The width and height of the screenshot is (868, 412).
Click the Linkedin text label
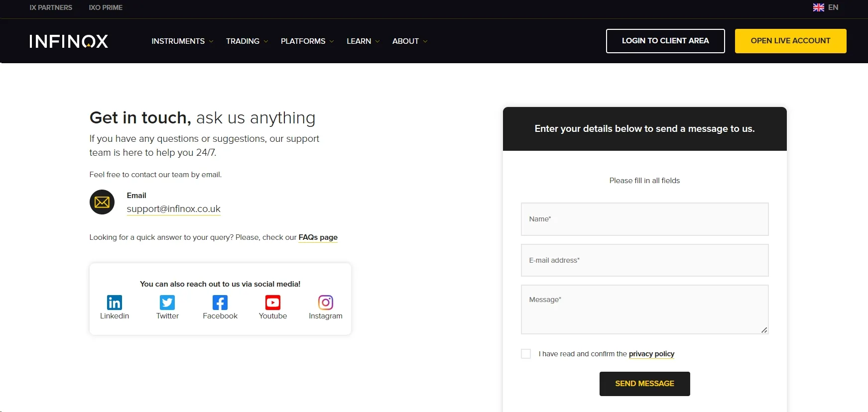115,316
